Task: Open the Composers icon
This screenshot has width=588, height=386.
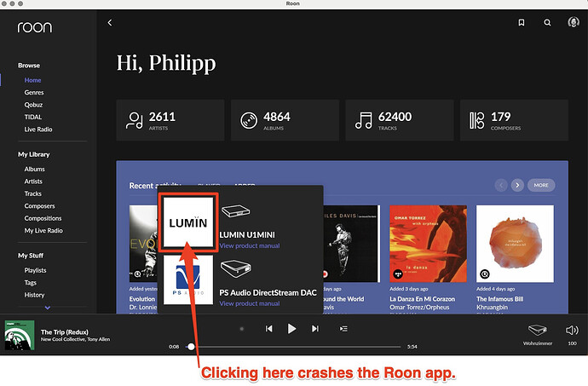Action: 476,120
